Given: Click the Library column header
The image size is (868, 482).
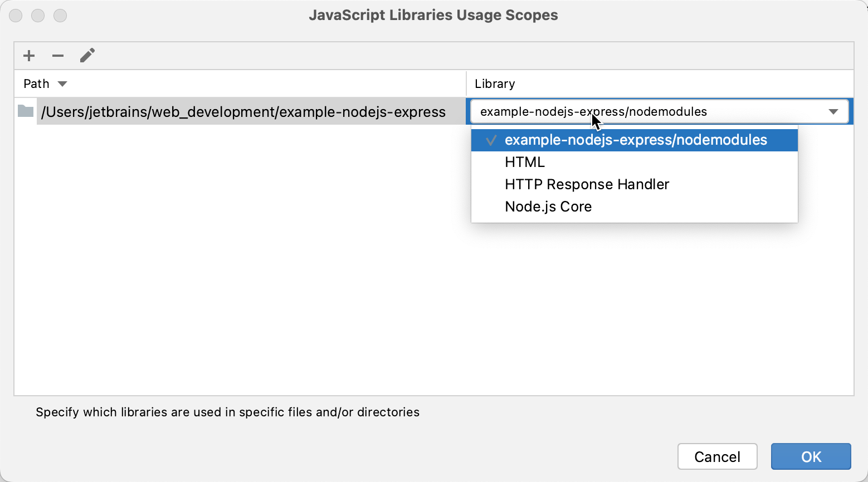Looking at the screenshot, I should click(x=495, y=84).
